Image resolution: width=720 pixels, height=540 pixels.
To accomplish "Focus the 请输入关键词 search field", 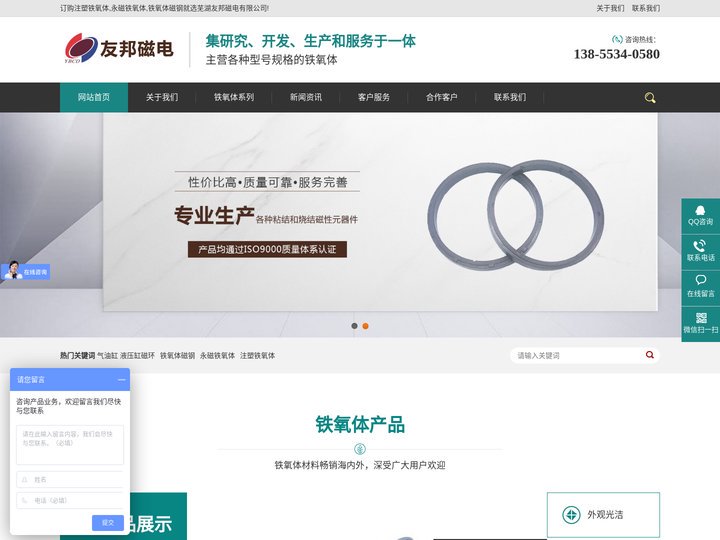I will pos(576,355).
